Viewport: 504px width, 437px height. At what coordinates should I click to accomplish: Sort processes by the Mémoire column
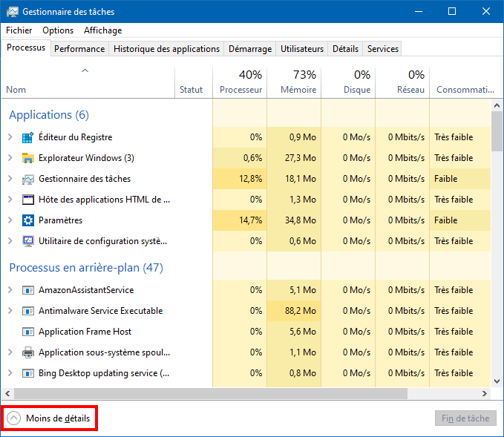(294, 82)
